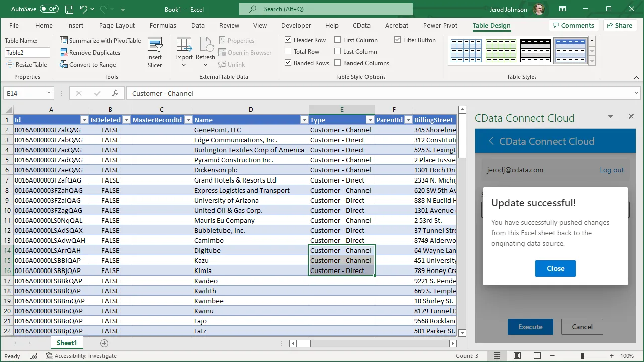Enable the Total Row checkbox
The height and width of the screenshot is (362, 644).
tap(288, 51)
